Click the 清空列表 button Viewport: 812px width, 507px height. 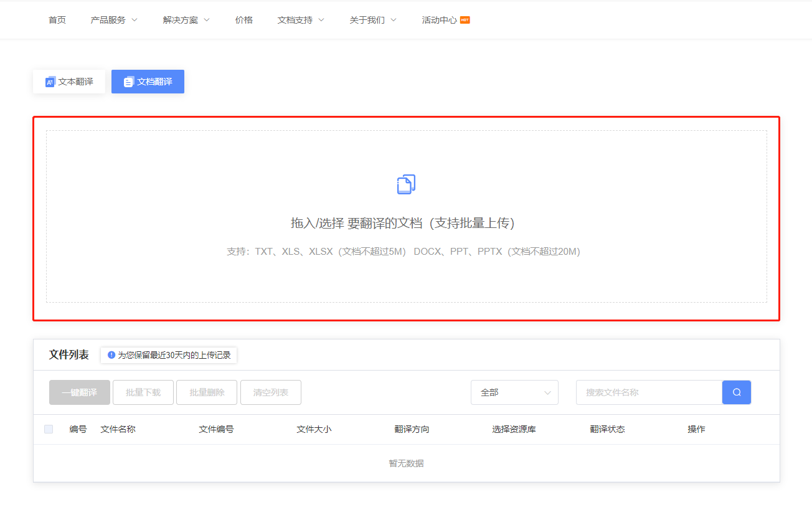pos(271,392)
